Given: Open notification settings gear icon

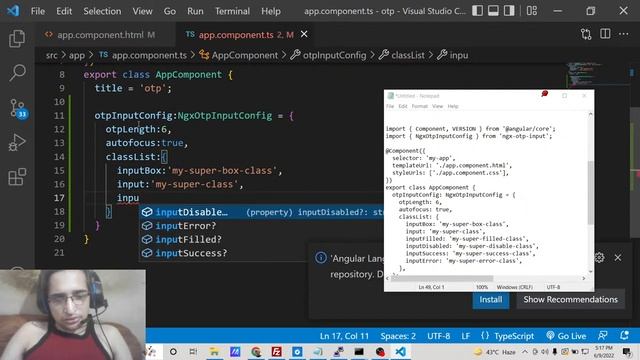Looking at the screenshot, I should [x=599, y=258].
